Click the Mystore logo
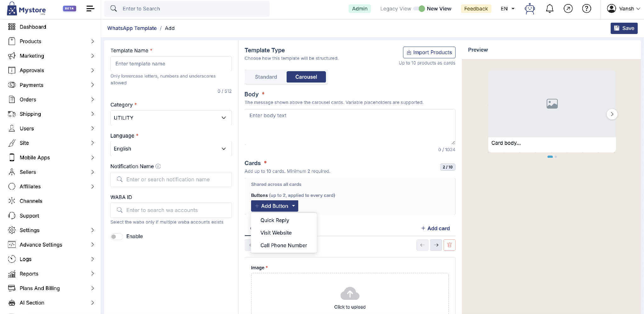Image resolution: width=644 pixels, height=314 pixels. click(26, 9)
